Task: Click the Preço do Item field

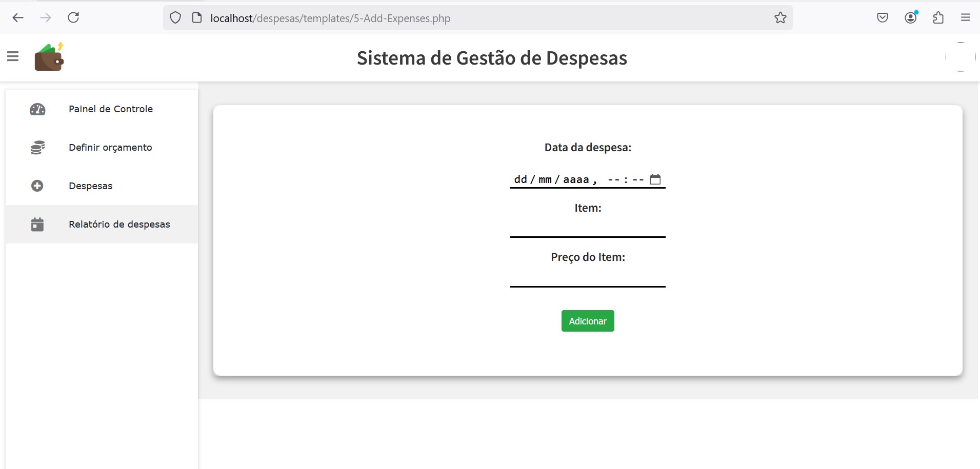Action: 587,277
